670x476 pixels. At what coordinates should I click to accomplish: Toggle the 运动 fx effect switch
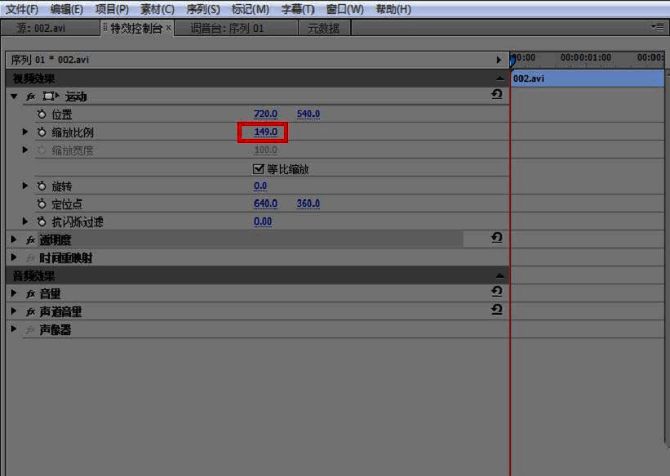click(30, 97)
